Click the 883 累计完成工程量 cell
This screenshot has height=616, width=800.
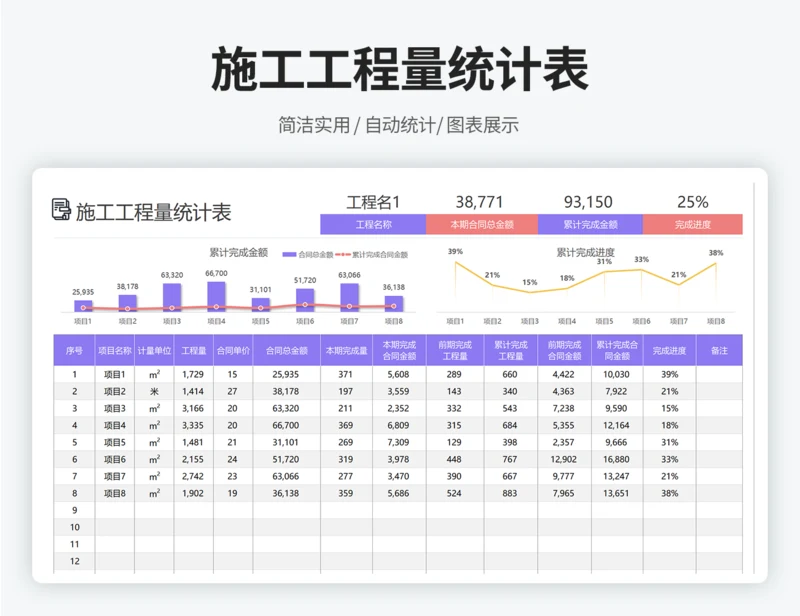tap(510, 494)
